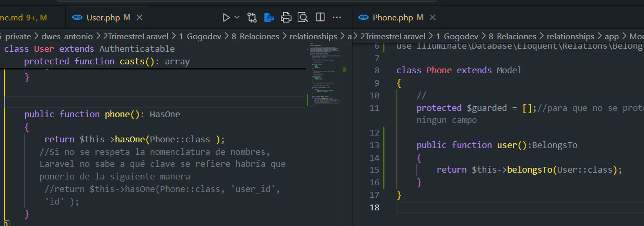Viewport: 644px width, 226px height.
Task: Click User::class argument in Phone.php
Action: click(585, 170)
